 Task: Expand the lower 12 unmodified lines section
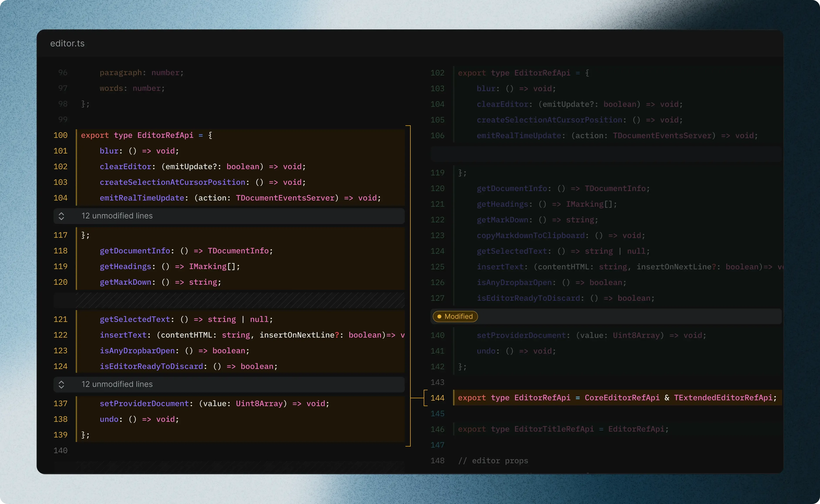click(x=117, y=384)
